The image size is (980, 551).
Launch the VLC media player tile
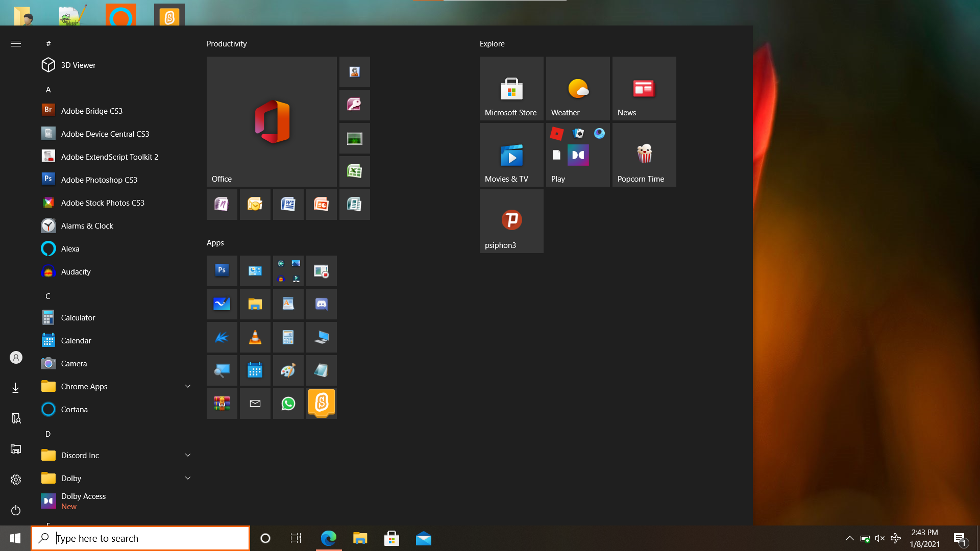pyautogui.click(x=255, y=337)
